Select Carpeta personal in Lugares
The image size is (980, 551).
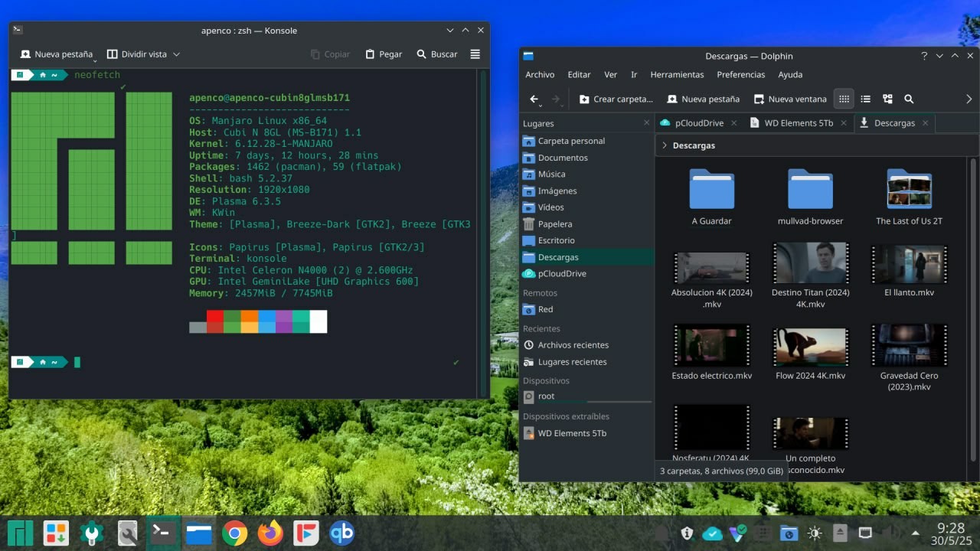586,141
